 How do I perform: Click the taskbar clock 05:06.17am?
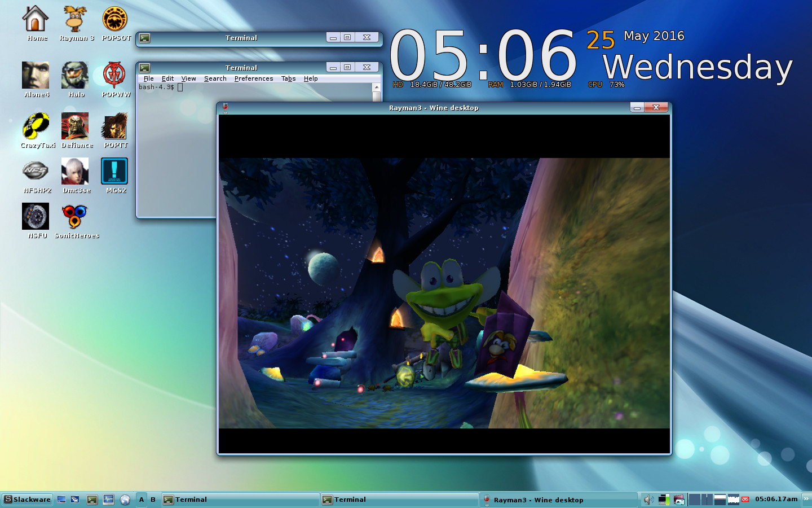coord(776,499)
